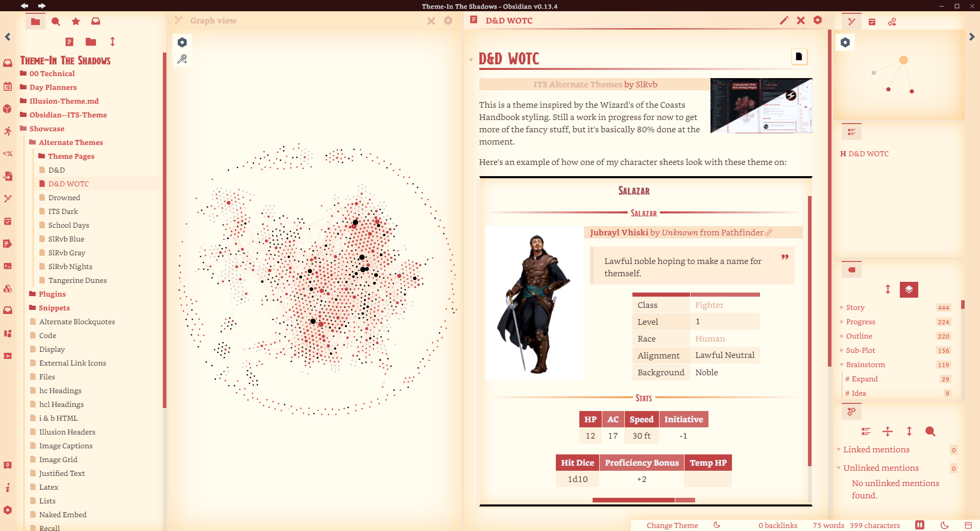Create a new folder in file explorer
The image size is (980, 531).
click(x=91, y=42)
